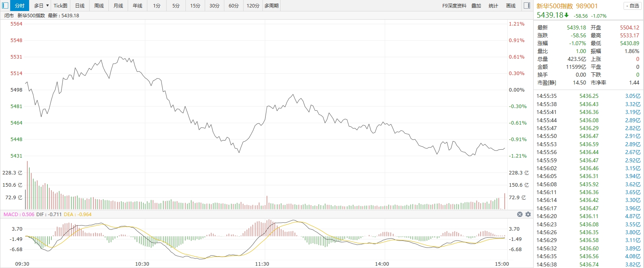Open the Tick图 view
The image size is (644, 268).
click(61, 6)
